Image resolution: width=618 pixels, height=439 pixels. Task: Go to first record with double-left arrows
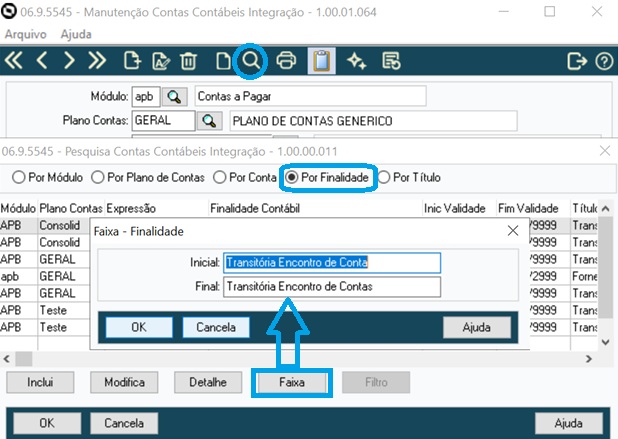(14, 61)
